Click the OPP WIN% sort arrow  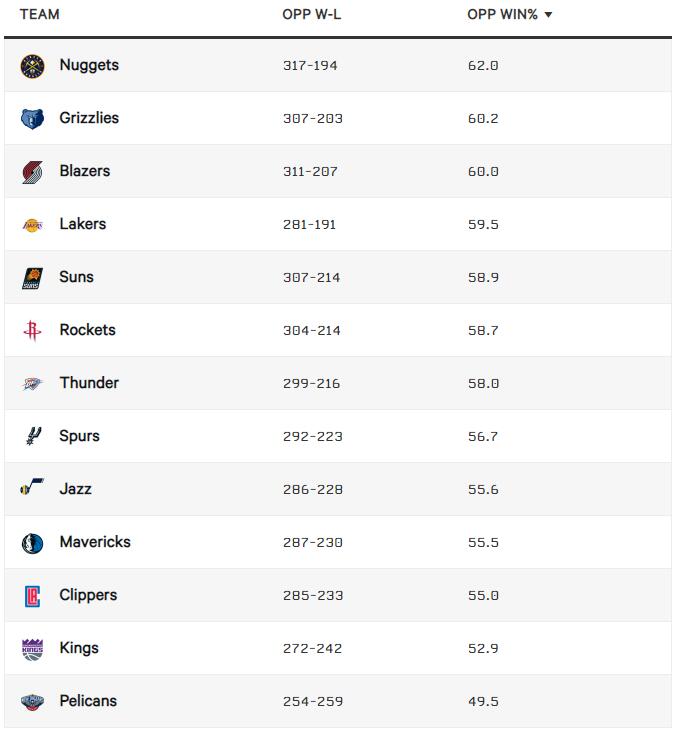click(x=548, y=15)
